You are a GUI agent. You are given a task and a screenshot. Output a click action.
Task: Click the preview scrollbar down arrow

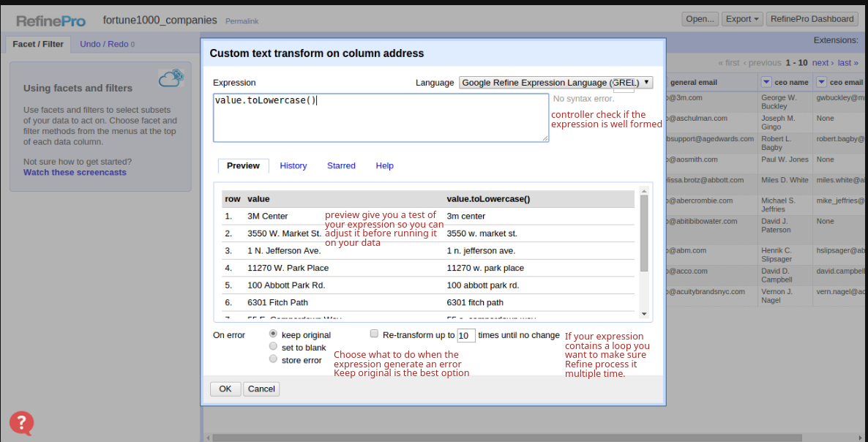click(644, 314)
